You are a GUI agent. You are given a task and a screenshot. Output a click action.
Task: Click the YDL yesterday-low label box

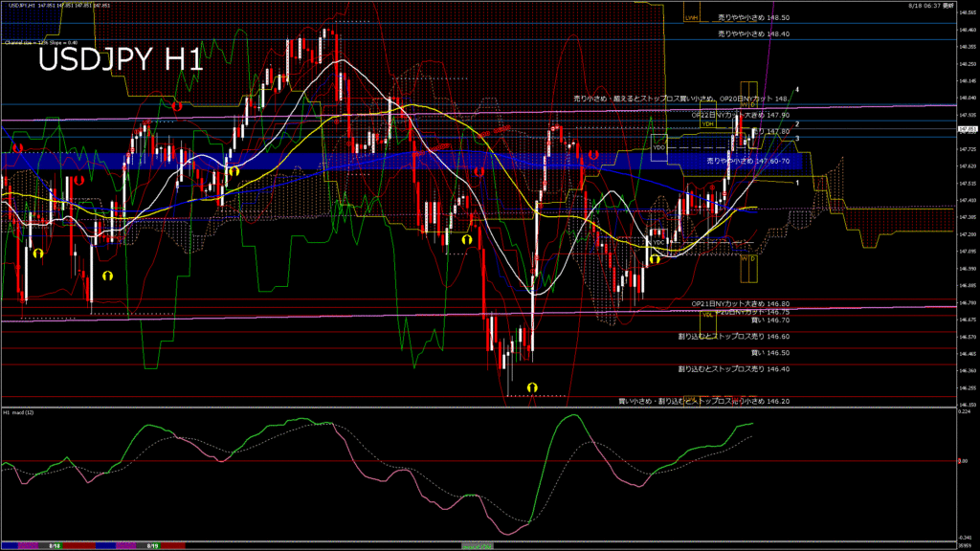click(x=707, y=314)
